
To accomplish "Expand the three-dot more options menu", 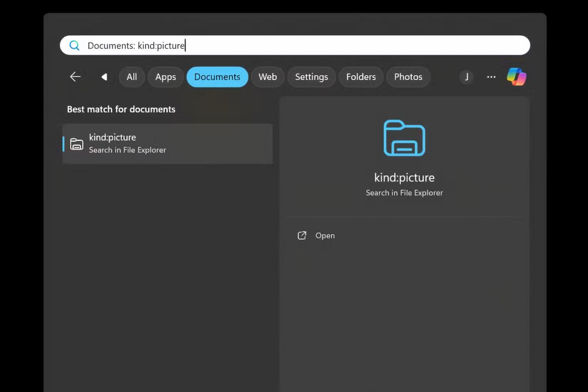I will pos(491,77).
